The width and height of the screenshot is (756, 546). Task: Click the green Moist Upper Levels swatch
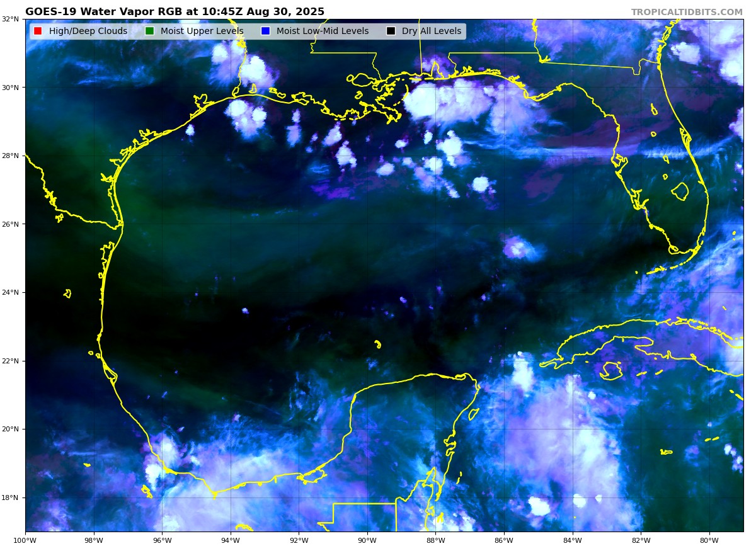point(149,31)
